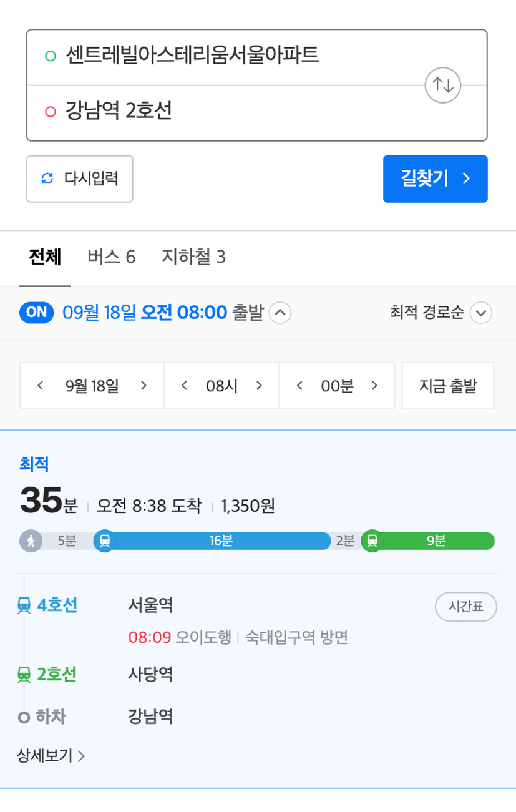Open the 시간표 timetable button

coord(465,607)
